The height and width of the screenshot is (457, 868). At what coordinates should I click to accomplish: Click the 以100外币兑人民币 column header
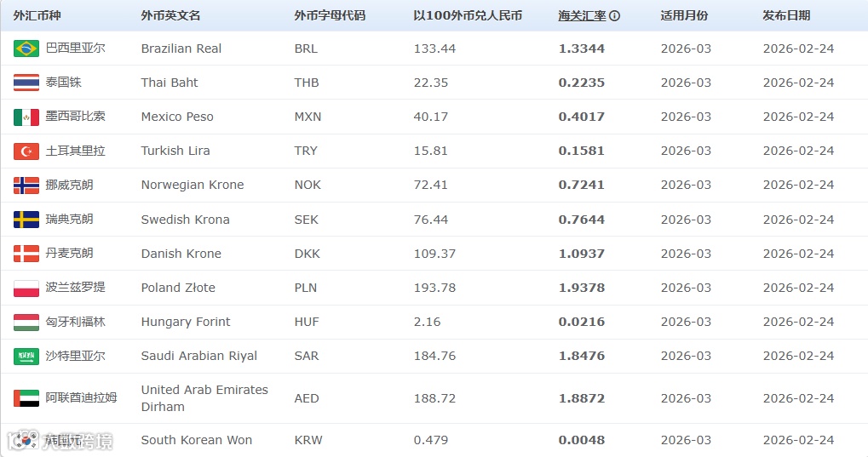468,15
